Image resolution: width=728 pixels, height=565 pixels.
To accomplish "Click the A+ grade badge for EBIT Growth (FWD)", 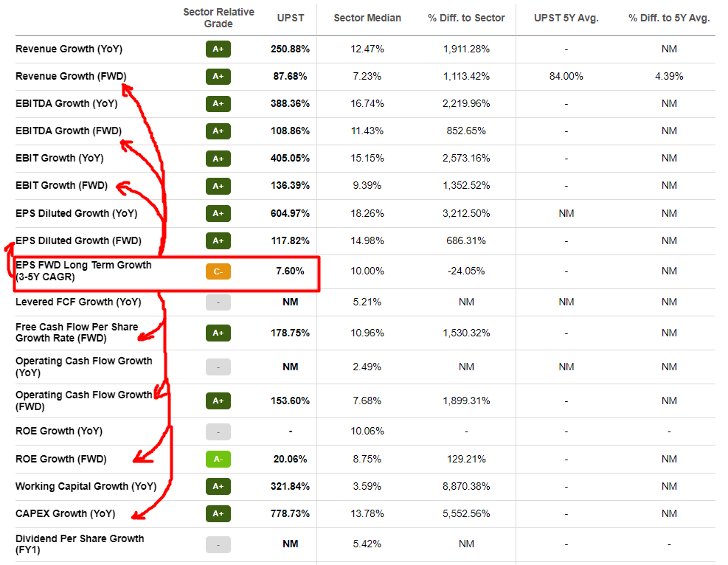I will tap(218, 186).
